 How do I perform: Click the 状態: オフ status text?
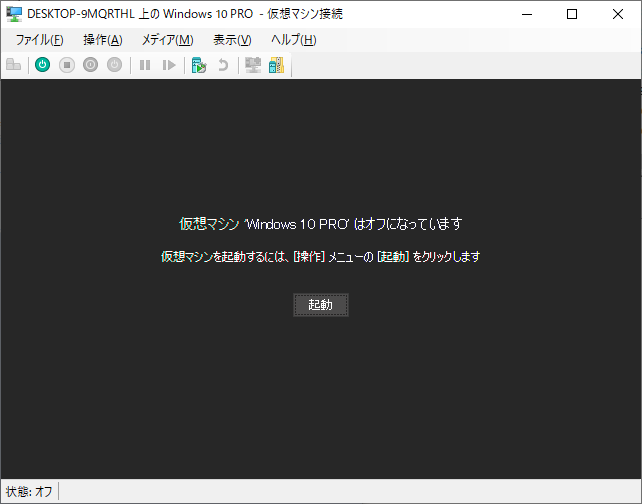(x=29, y=491)
